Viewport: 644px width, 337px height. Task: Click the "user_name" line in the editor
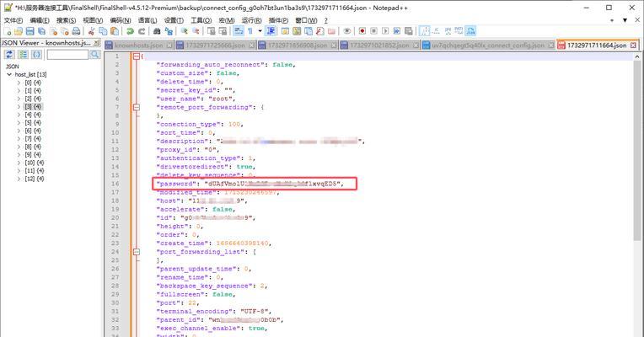click(196, 99)
